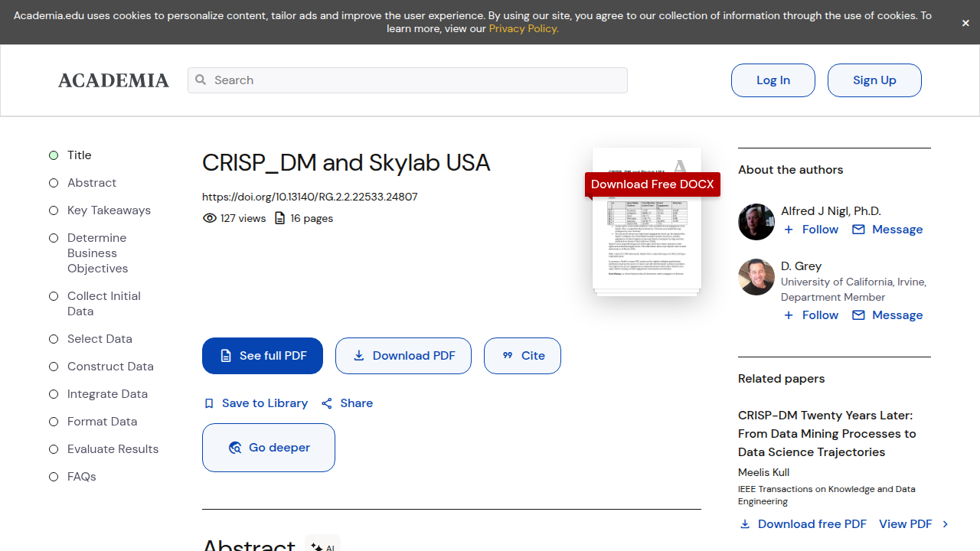Open the paper preview thumbnail
Image resolution: width=980 pixels, height=551 pixels.
point(647,222)
